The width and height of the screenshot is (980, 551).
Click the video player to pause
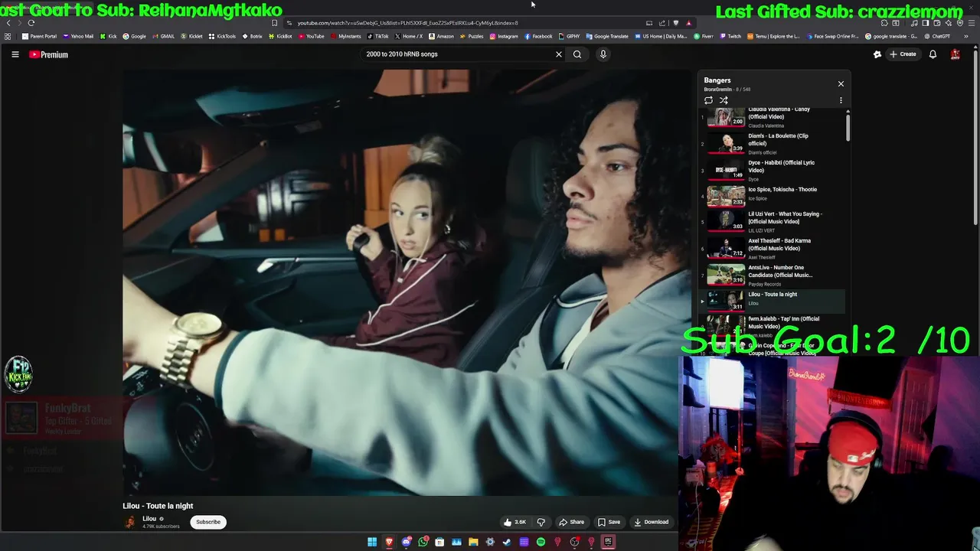406,282
